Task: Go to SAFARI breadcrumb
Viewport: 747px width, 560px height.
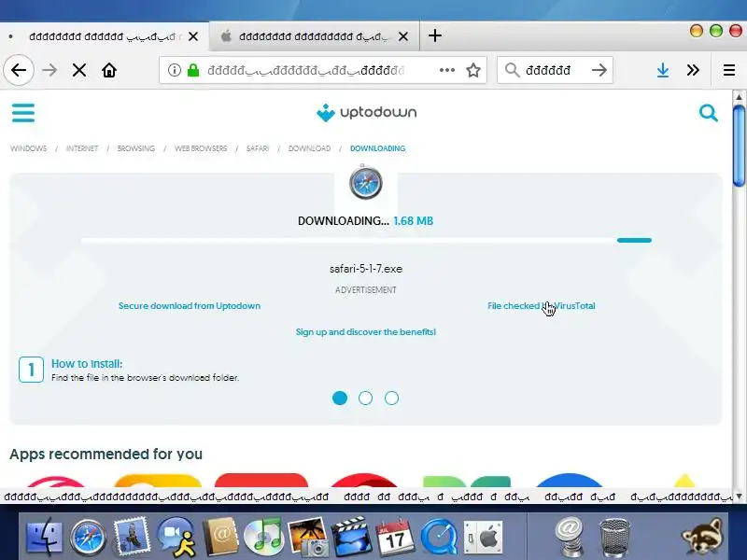Action: coord(258,148)
